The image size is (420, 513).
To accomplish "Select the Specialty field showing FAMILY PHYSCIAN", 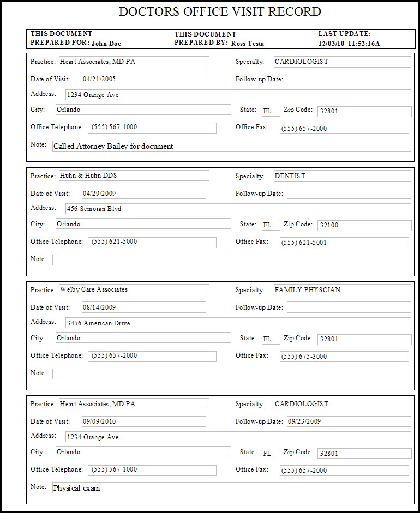I will click(x=343, y=290).
